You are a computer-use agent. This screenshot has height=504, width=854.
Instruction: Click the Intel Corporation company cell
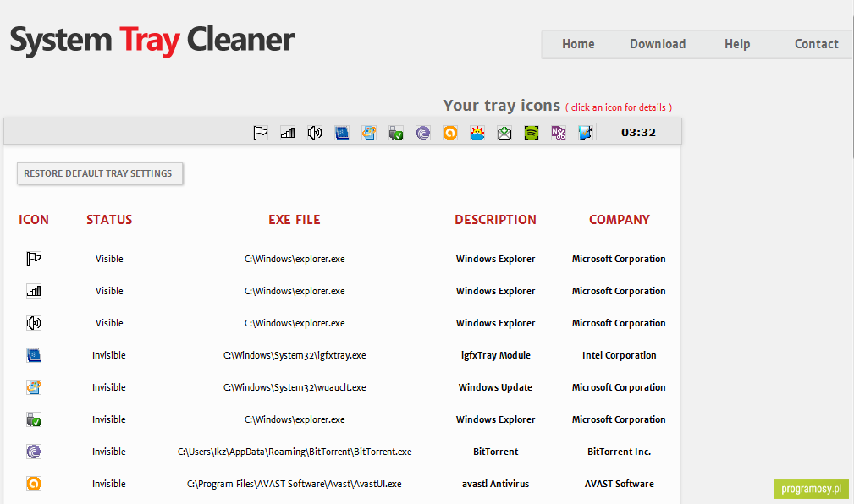click(x=620, y=355)
